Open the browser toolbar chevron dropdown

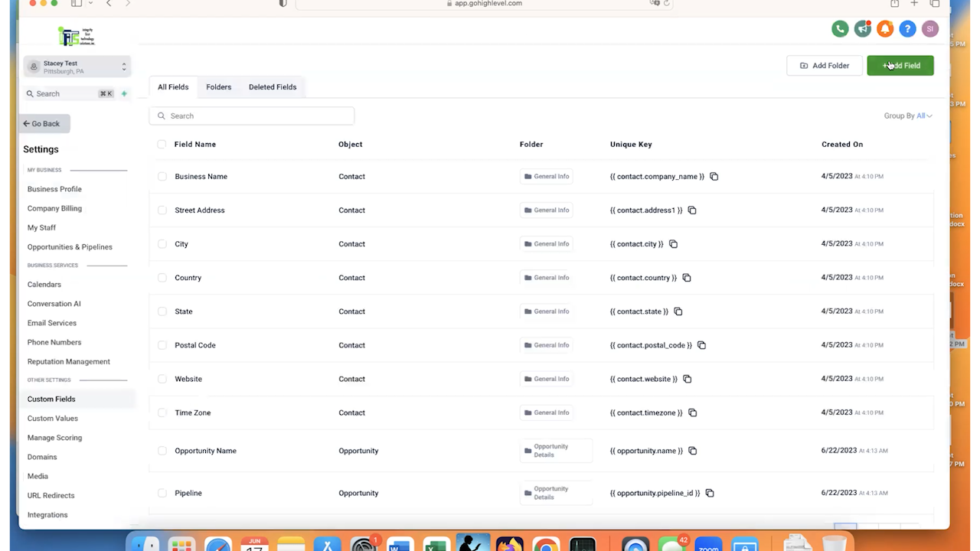point(90,4)
